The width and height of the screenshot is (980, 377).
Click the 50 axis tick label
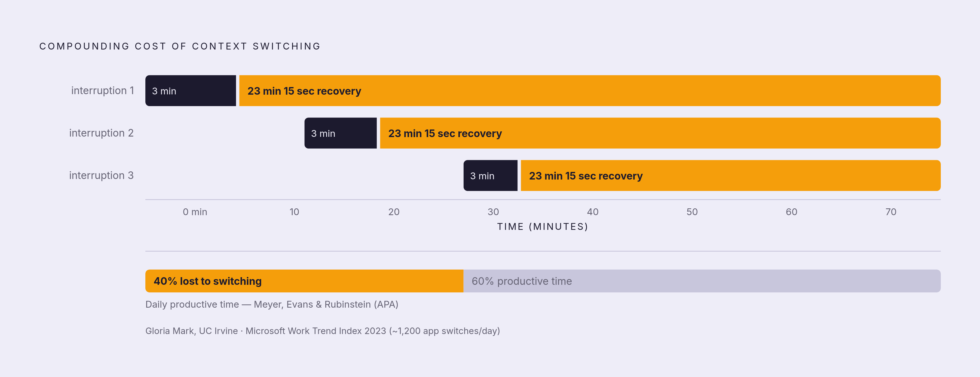click(x=692, y=212)
